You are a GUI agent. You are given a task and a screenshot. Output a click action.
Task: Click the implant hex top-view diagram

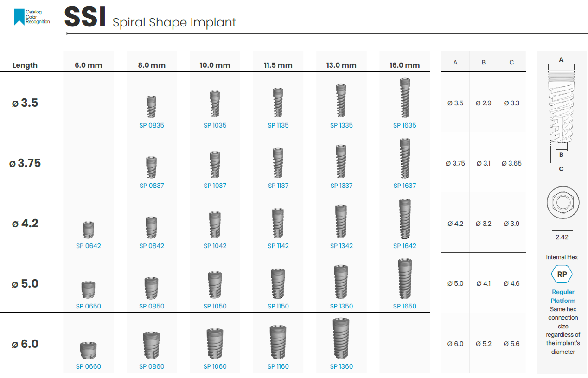click(562, 204)
